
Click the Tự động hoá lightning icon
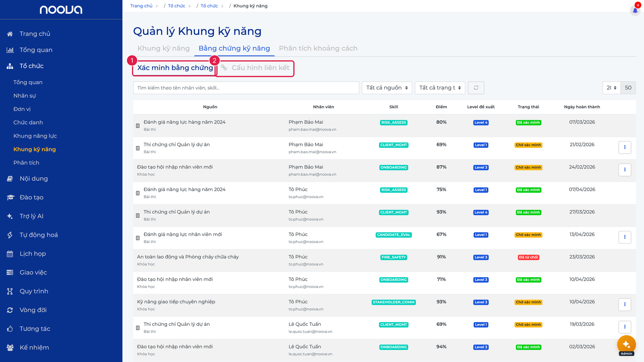tap(10, 235)
